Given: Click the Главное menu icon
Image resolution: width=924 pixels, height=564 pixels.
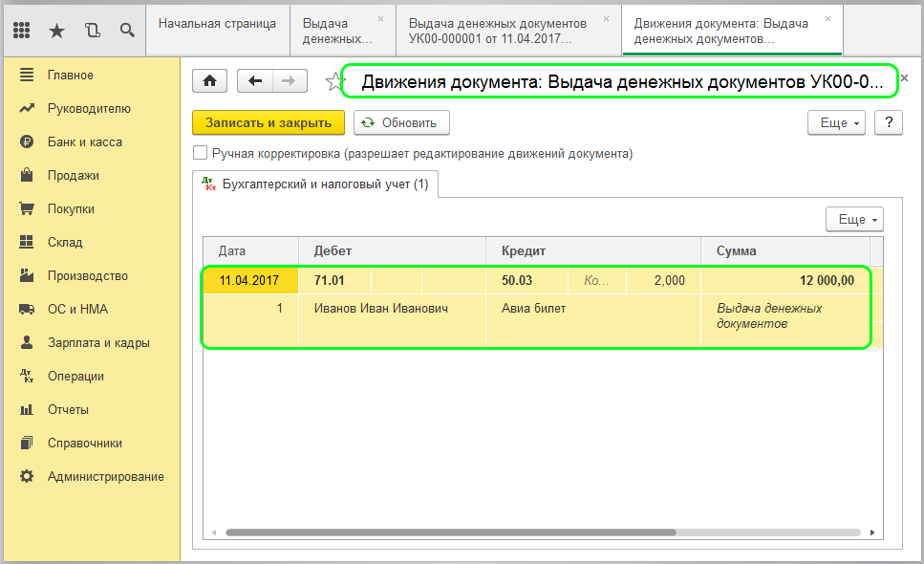Looking at the screenshot, I should tap(27, 75).
